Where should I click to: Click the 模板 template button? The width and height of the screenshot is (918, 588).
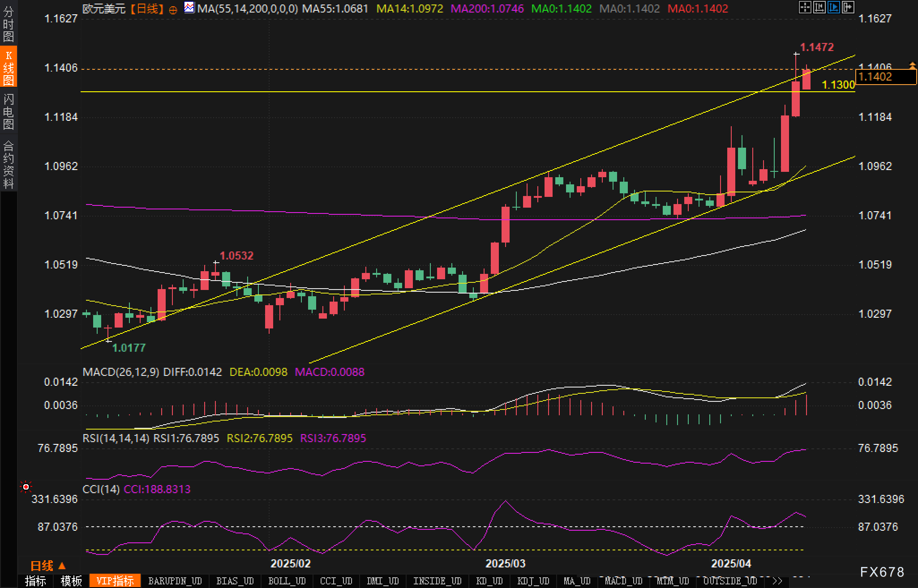(71, 581)
